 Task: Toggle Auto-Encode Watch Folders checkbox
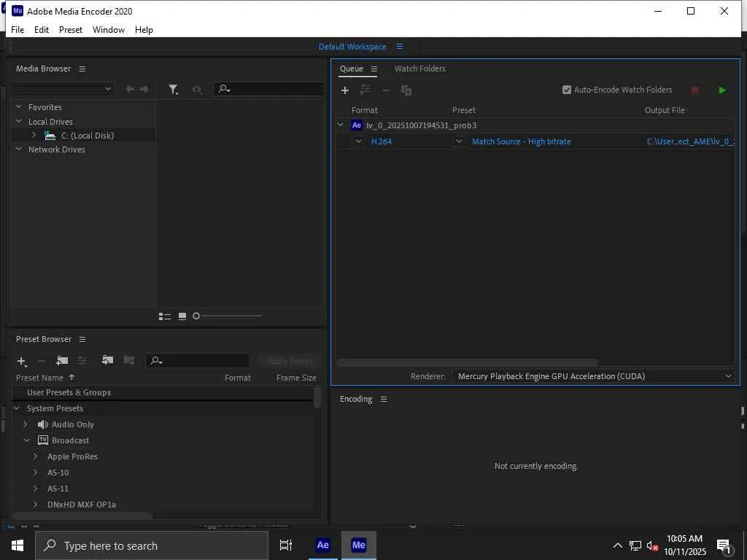pos(566,90)
